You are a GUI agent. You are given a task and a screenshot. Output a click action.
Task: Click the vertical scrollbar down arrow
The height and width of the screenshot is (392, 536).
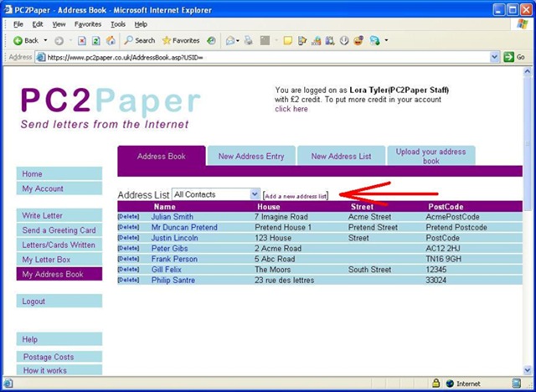pyautogui.click(x=527, y=370)
